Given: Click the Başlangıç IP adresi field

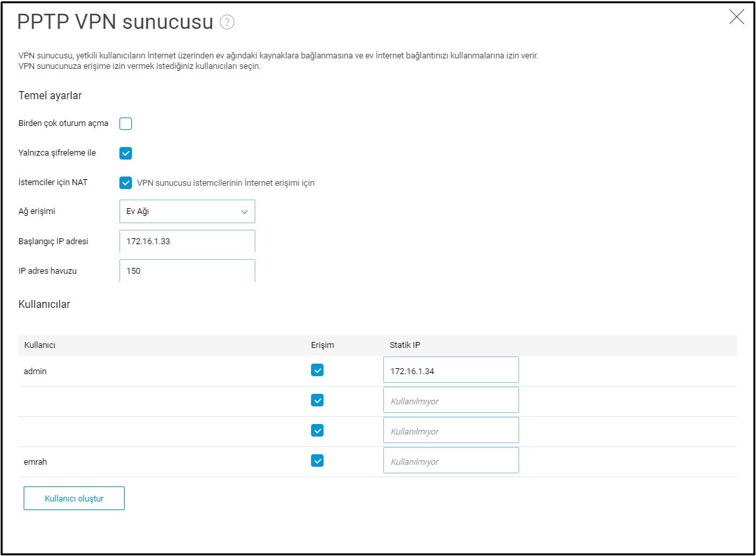Looking at the screenshot, I should (x=187, y=241).
